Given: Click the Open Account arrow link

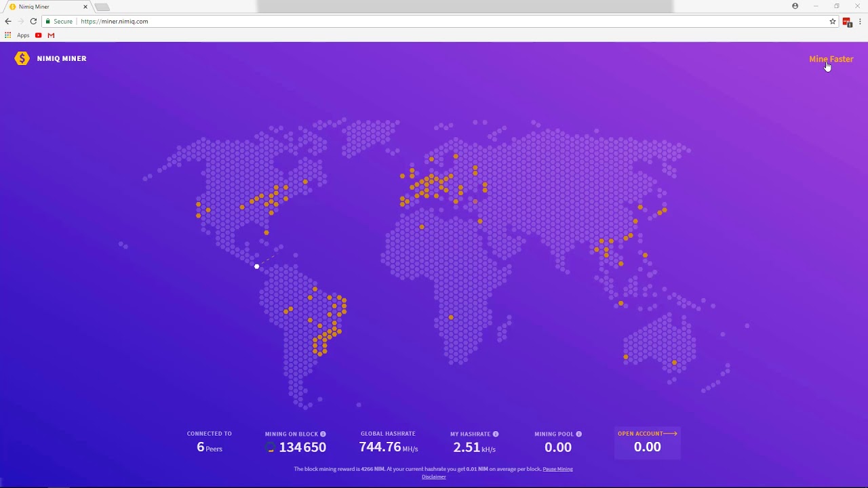Looking at the screenshot, I should click(x=648, y=434).
